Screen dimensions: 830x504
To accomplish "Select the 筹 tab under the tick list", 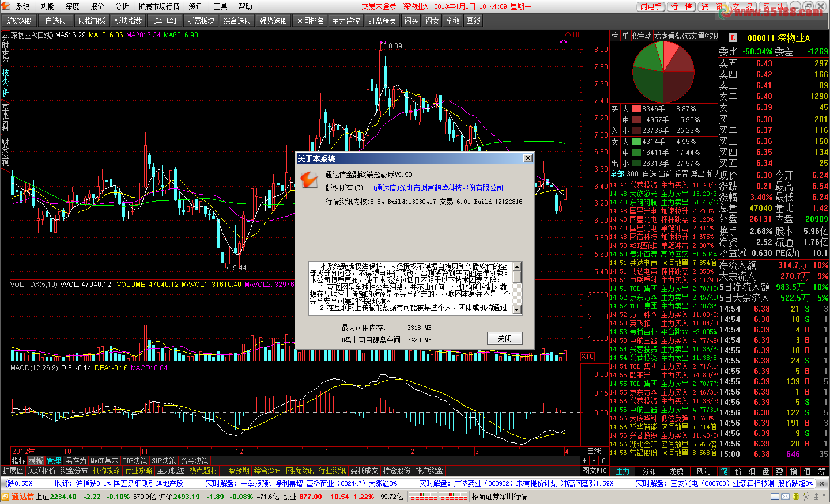I will pos(821,471).
